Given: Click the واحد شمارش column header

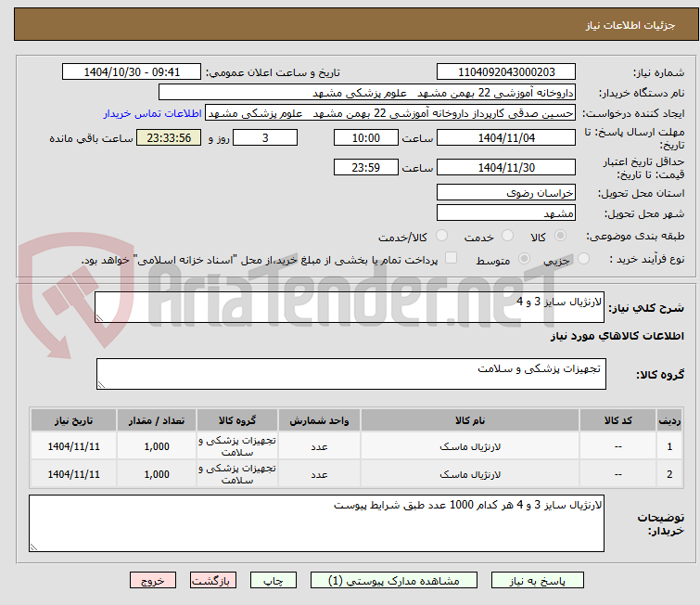Looking at the screenshot, I should click(319, 420).
